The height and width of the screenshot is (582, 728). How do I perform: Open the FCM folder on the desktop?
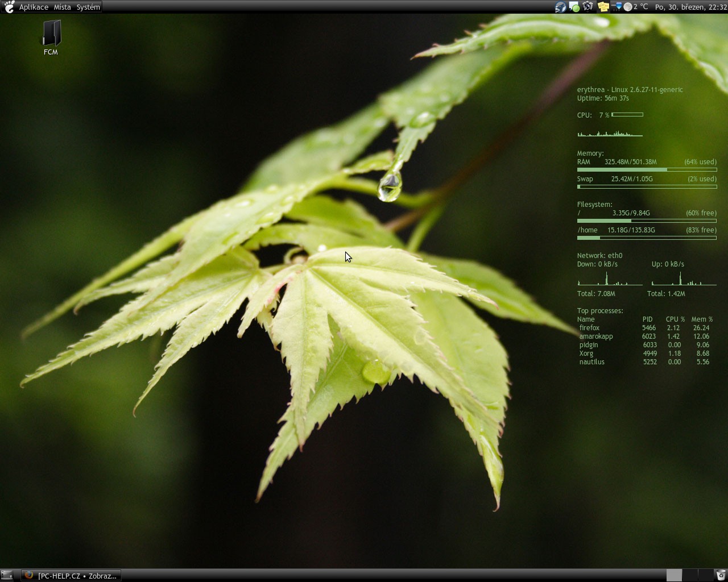coord(51,35)
